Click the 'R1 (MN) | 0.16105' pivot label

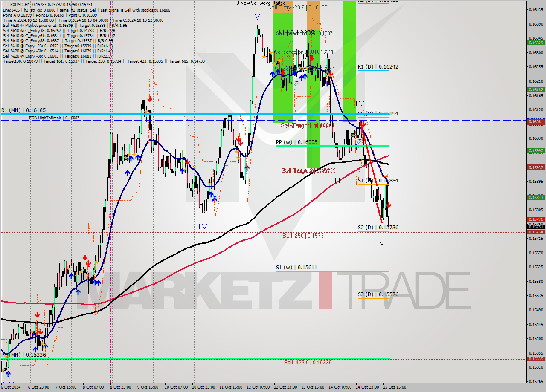(23, 110)
